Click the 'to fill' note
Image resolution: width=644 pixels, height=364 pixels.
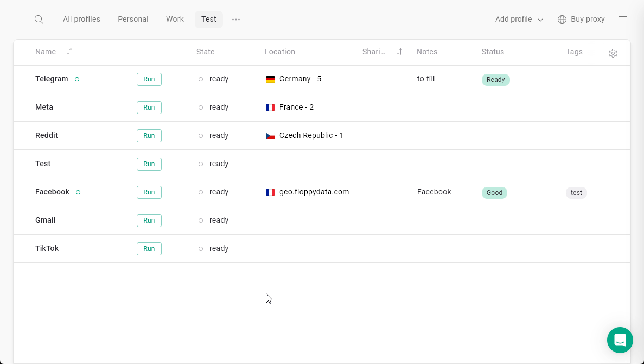click(x=426, y=79)
